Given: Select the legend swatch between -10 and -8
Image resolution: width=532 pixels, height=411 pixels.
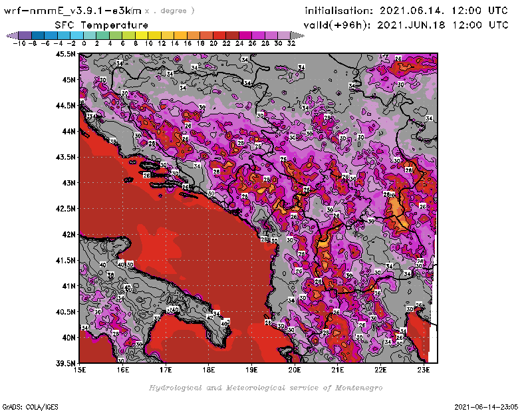Looking at the screenshot, I should [25, 35].
